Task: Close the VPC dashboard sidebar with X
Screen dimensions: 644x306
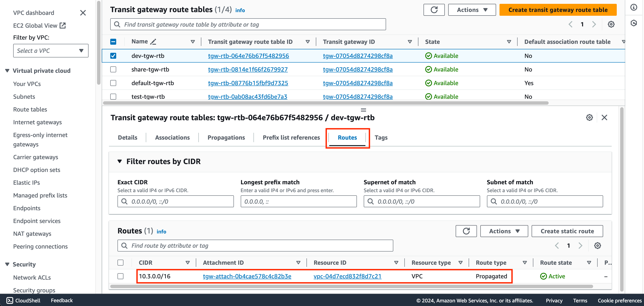Action: click(x=83, y=13)
